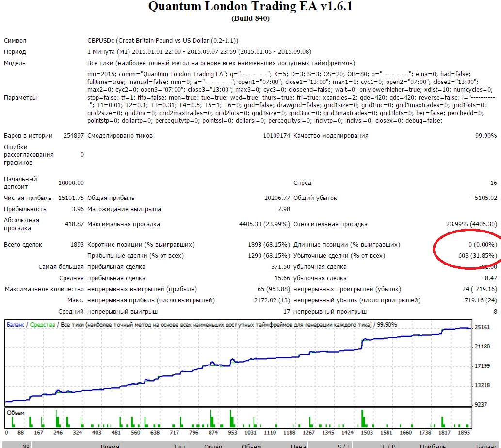
Task: Click the Длинные позиции value 0 (0.00%)
Action: point(483,245)
